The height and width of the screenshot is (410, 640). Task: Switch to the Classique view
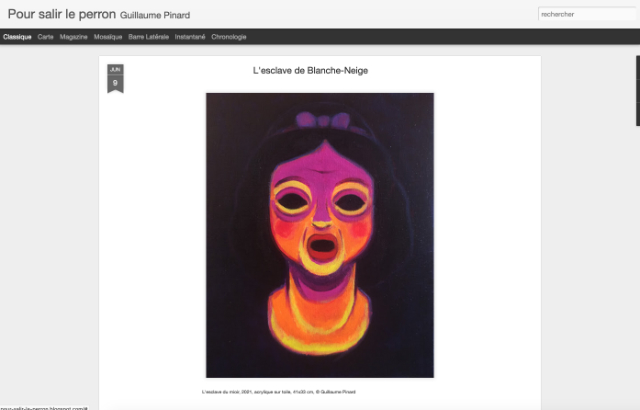[17, 37]
